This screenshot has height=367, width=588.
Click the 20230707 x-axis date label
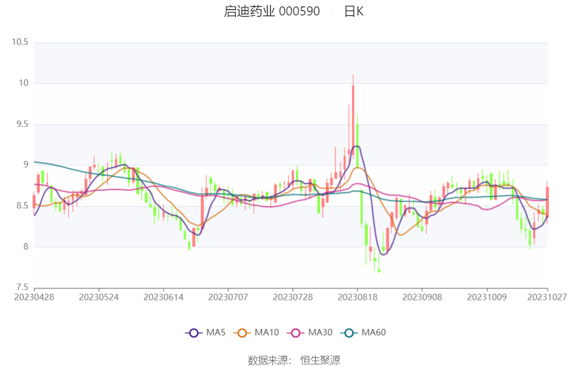point(228,297)
